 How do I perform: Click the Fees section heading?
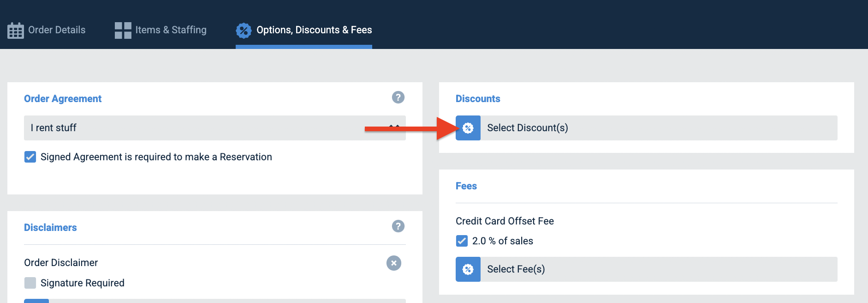[466, 186]
